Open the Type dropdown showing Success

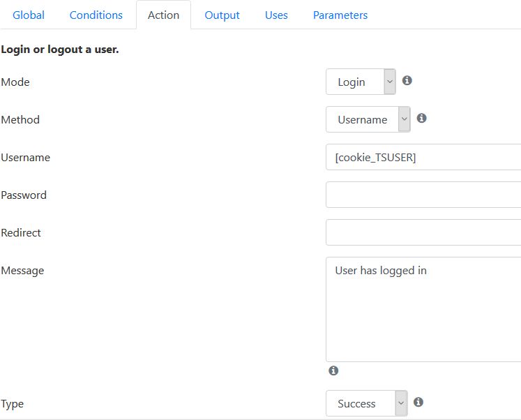367,403
